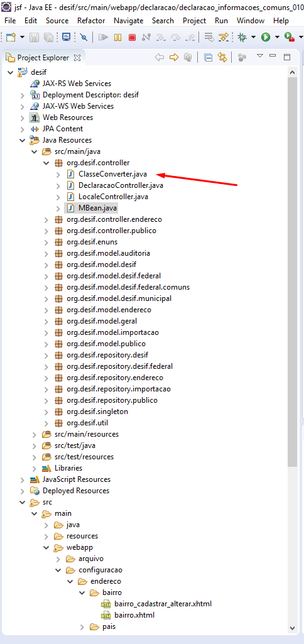The height and width of the screenshot is (644, 304).
Task: Expand the src/main/resources folder
Action: click(34, 434)
